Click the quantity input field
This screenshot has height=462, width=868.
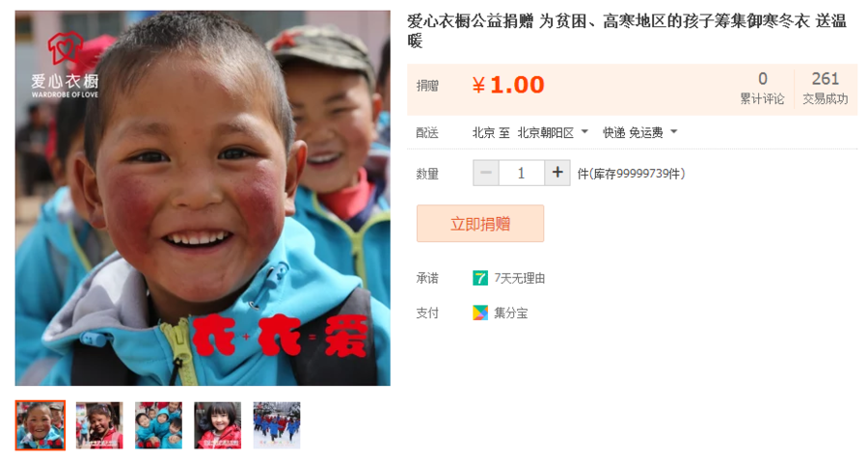(x=522, y=174)
